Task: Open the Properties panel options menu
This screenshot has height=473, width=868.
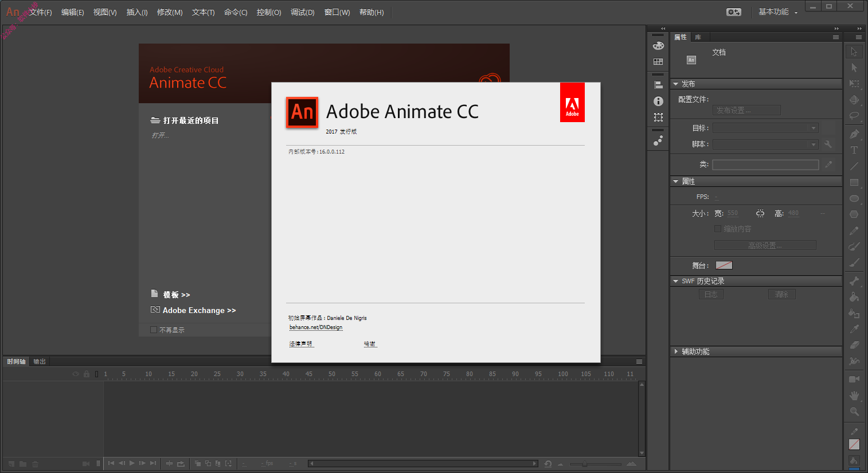Action: pos(836,37)
